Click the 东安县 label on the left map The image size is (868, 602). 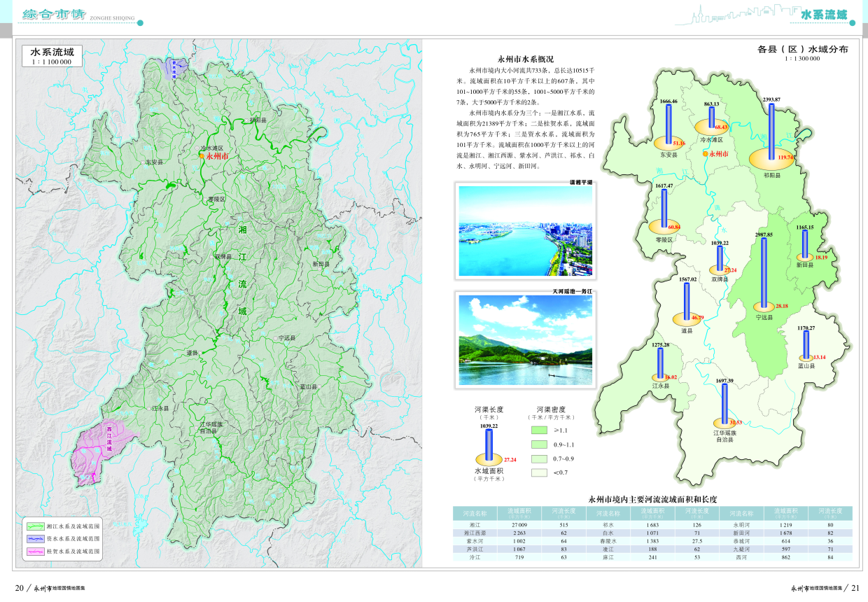[x=154, y=162]
